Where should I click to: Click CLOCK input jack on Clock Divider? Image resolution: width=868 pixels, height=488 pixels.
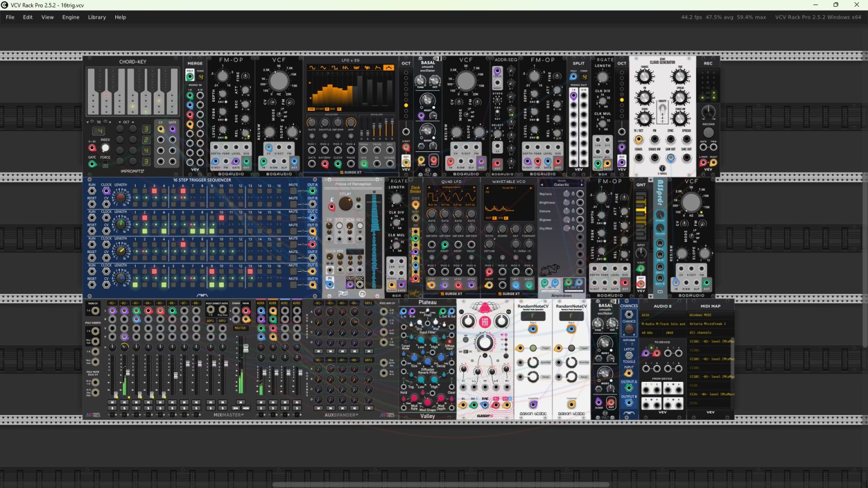coord(415,206)
